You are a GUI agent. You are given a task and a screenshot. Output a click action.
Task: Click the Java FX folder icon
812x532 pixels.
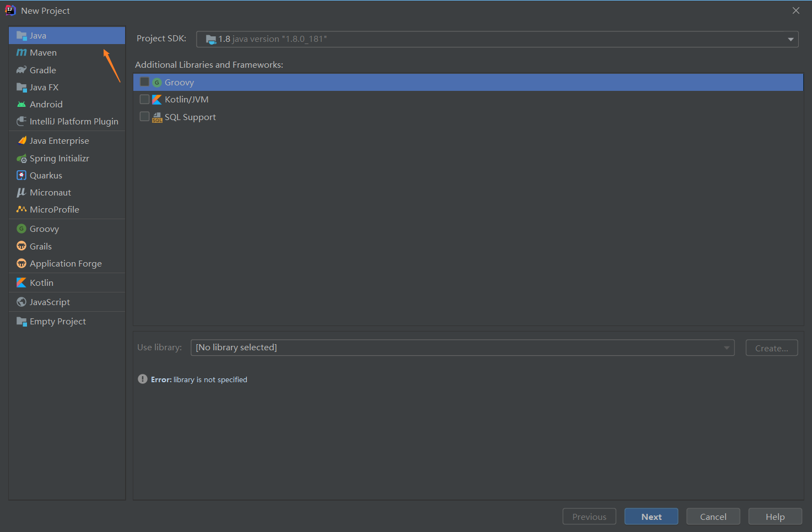21,87
